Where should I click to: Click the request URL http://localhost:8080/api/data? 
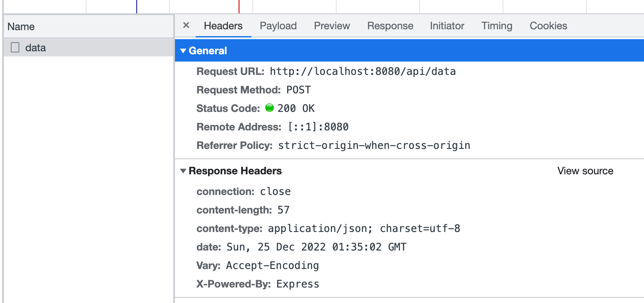tap(362, 71)
